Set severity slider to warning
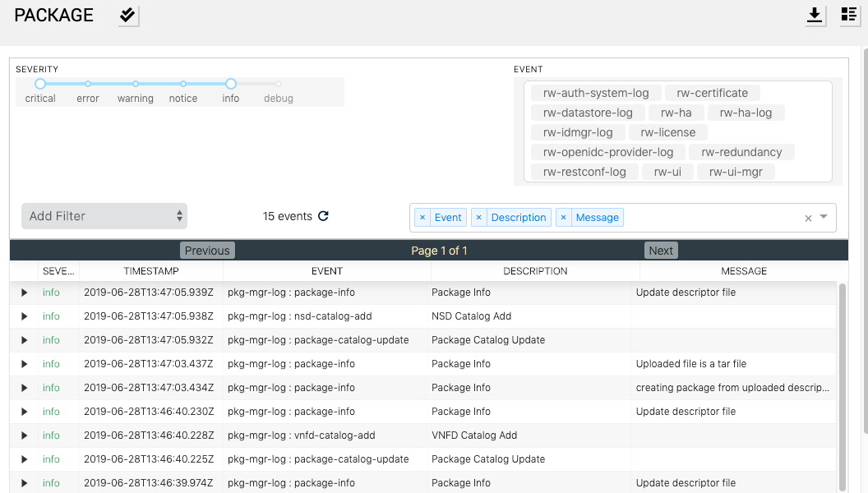 [136, 84]
